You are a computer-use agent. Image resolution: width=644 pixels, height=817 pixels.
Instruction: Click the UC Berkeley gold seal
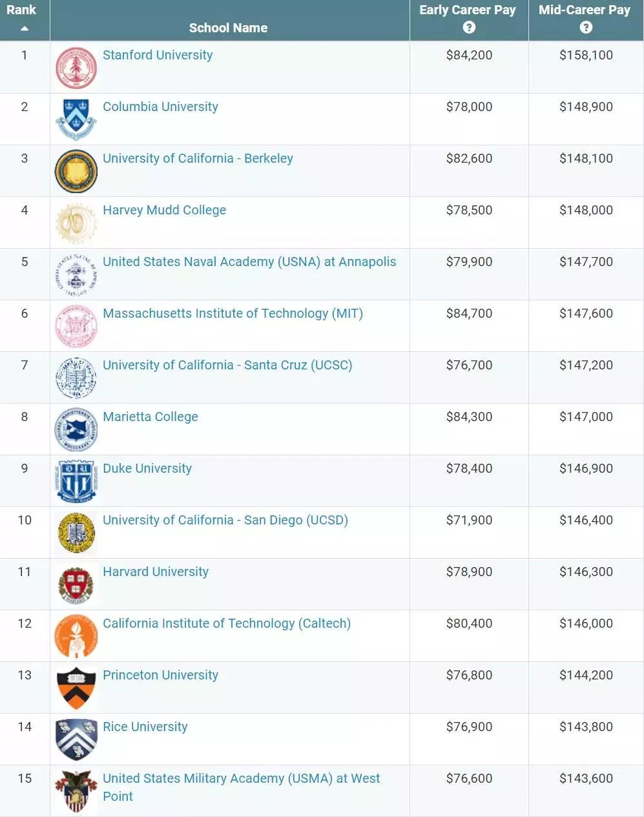(76, 171)
